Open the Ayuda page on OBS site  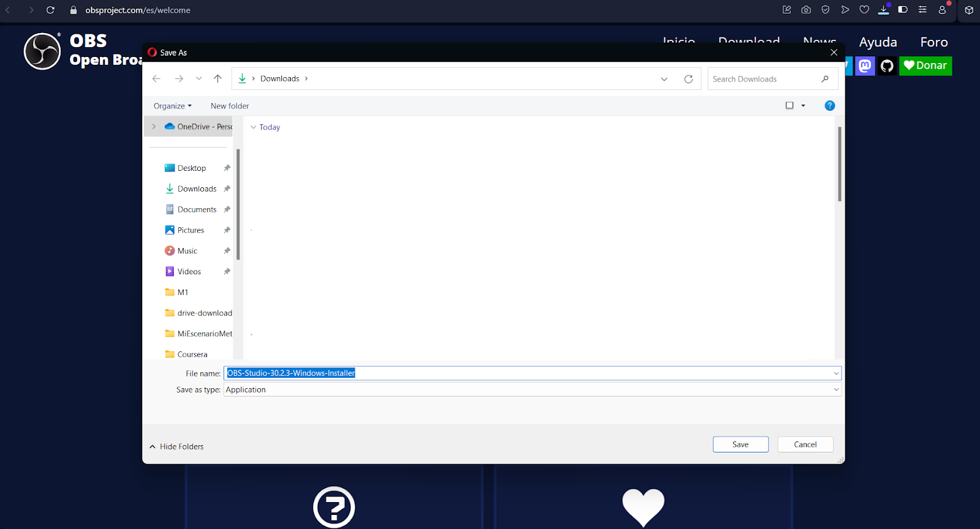[x=878, y=42]
